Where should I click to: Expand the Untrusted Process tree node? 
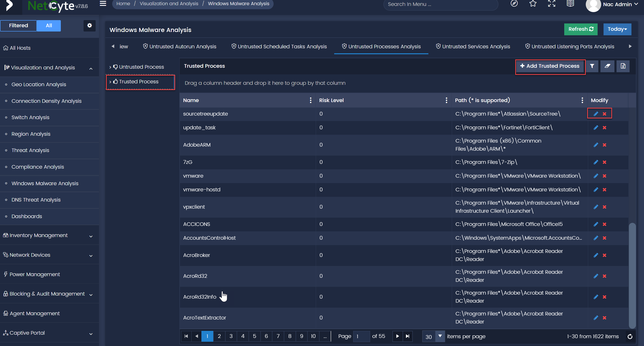(x=110, y=67)
